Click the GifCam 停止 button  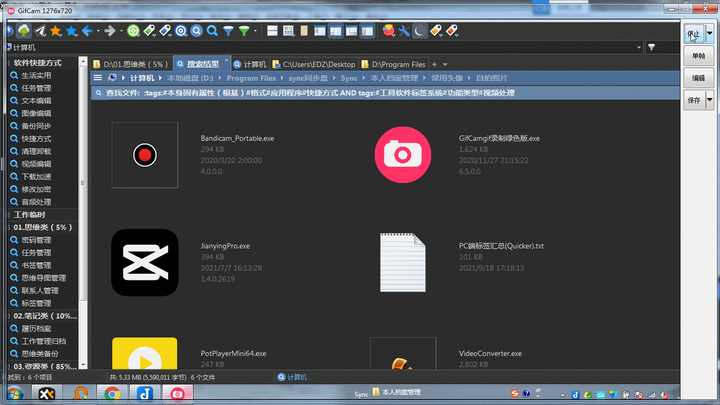(x=694, y=34)
